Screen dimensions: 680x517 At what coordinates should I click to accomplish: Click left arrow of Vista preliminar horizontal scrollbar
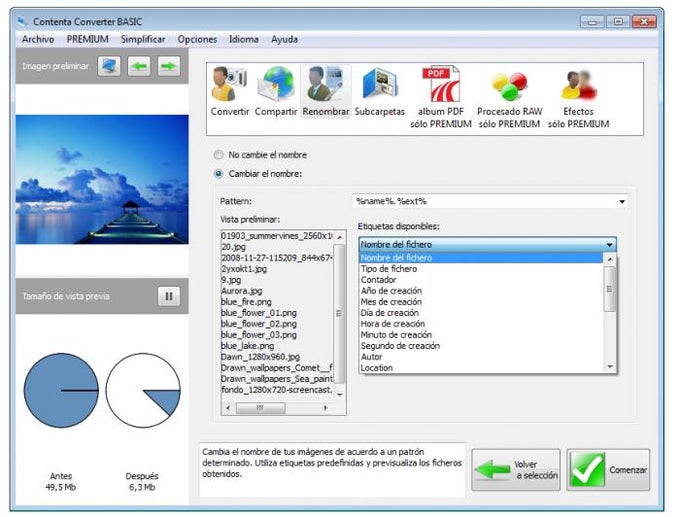point(228,408)
